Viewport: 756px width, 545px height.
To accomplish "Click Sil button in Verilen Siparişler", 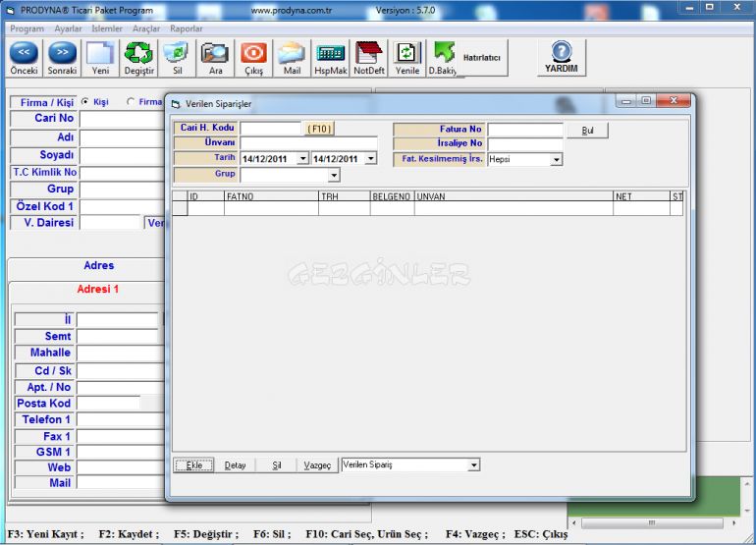I will point(276,464).
